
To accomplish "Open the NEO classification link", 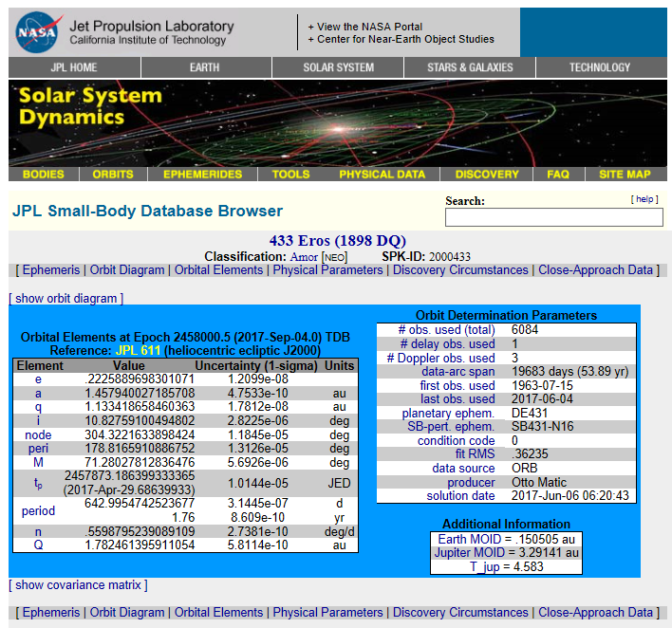I will coord(334,257).
